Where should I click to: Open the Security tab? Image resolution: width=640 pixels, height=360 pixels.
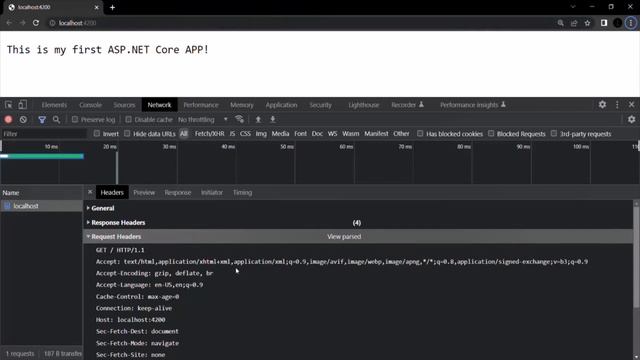(x=320, y=105)
